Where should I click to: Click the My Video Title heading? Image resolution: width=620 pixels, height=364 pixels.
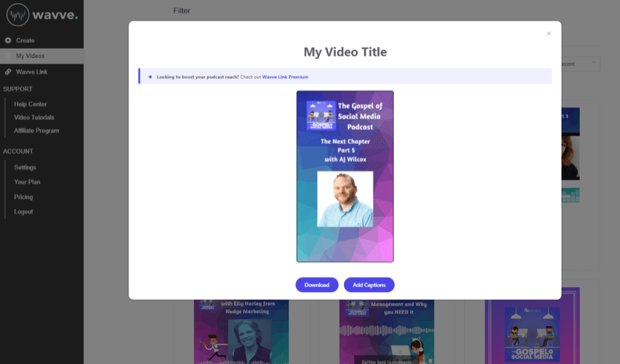345,52
